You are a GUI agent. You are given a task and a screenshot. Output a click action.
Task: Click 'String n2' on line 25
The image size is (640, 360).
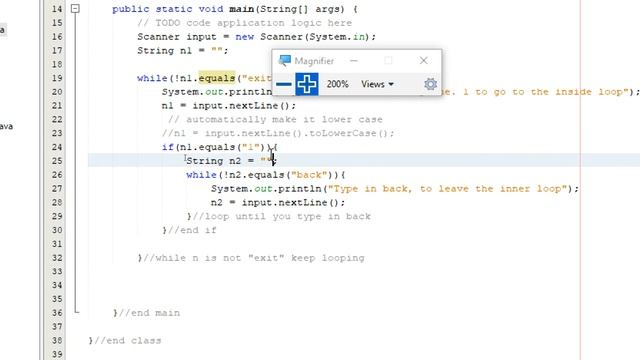pos(213,161)
